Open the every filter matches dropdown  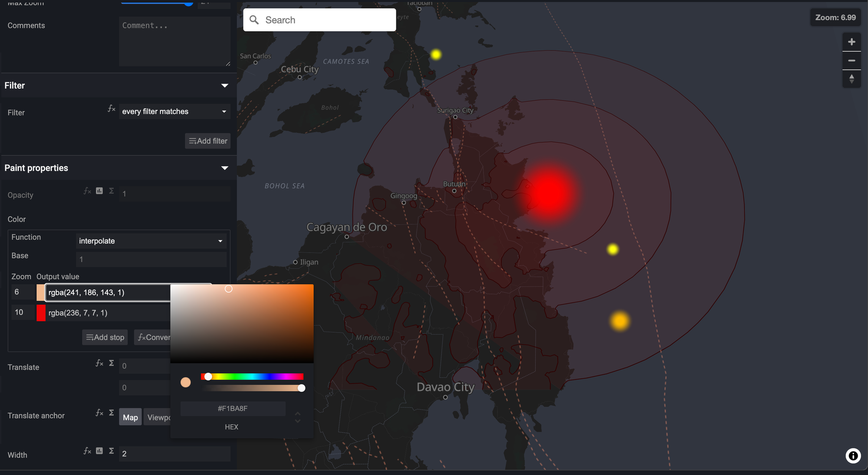tap(174, 111)
